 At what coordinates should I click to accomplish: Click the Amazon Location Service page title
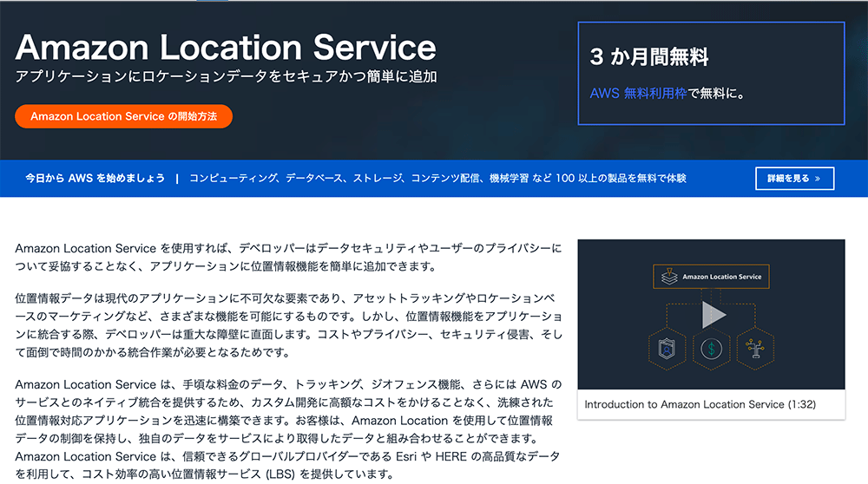[226, 46]
